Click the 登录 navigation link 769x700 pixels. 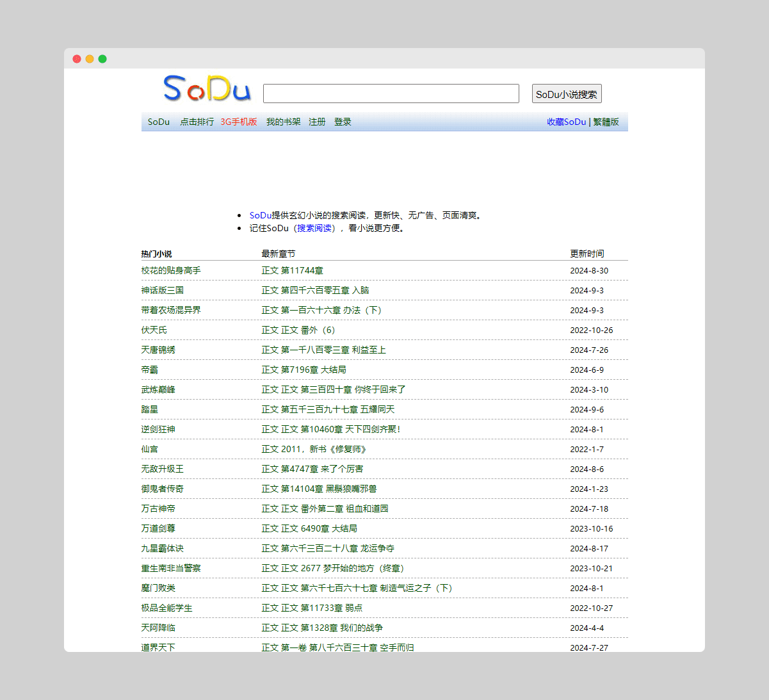pyautogui.click(x=343, y=122)
